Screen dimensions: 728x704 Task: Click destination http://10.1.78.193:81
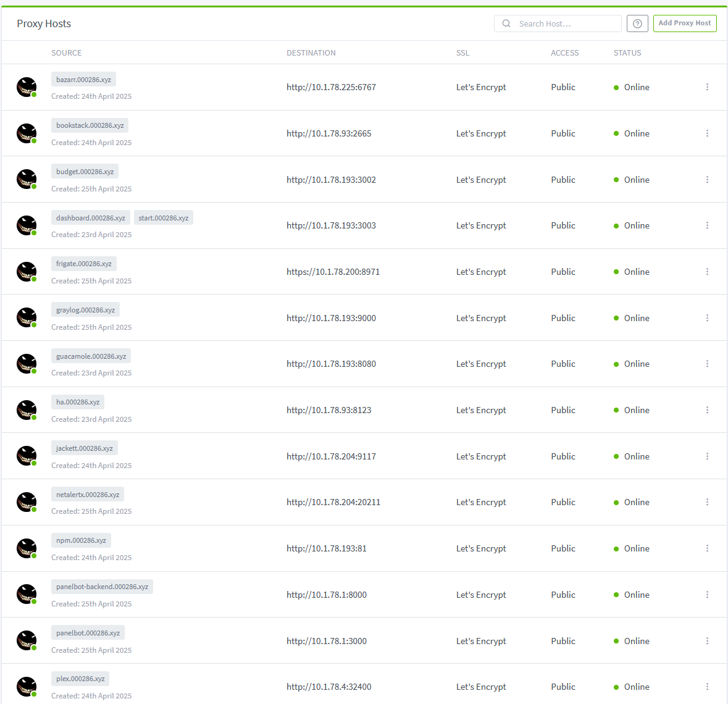[x=327, y=548]
